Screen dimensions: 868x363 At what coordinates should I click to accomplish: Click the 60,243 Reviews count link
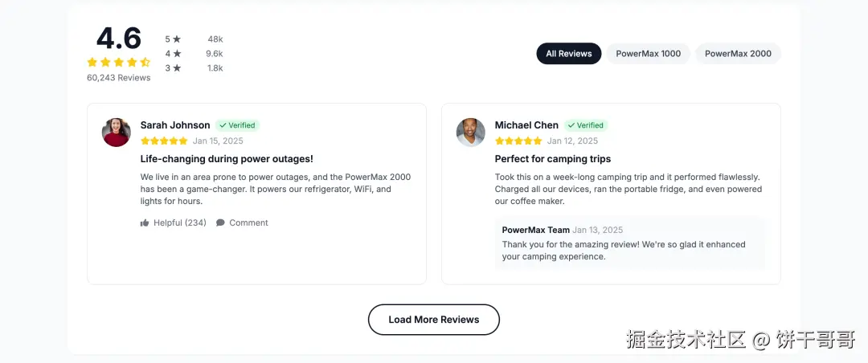[x=118, y=78]
